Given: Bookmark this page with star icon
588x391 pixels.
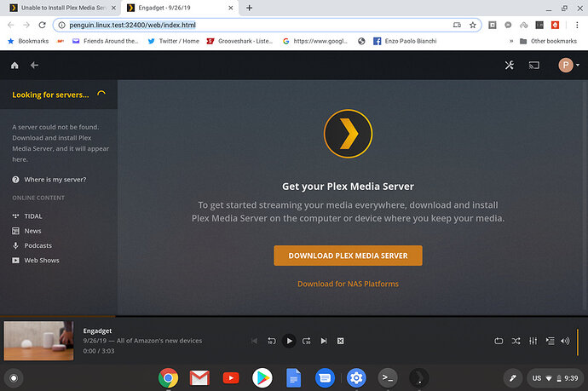Looking at the screenshot, I should click(x=472, y=25).
